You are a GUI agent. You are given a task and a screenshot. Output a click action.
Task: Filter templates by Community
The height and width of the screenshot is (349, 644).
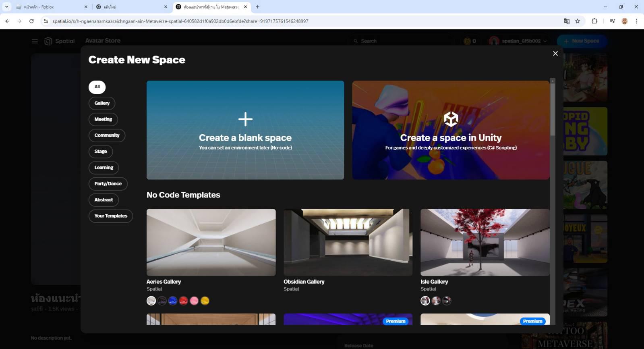[107, 135]
